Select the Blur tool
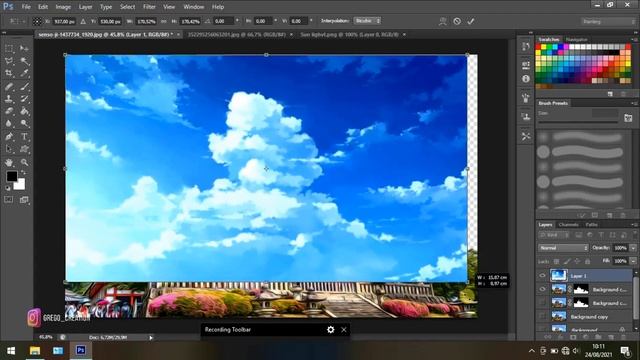Image resolution: width=640 pixels, height=360 pixels. 9,123
